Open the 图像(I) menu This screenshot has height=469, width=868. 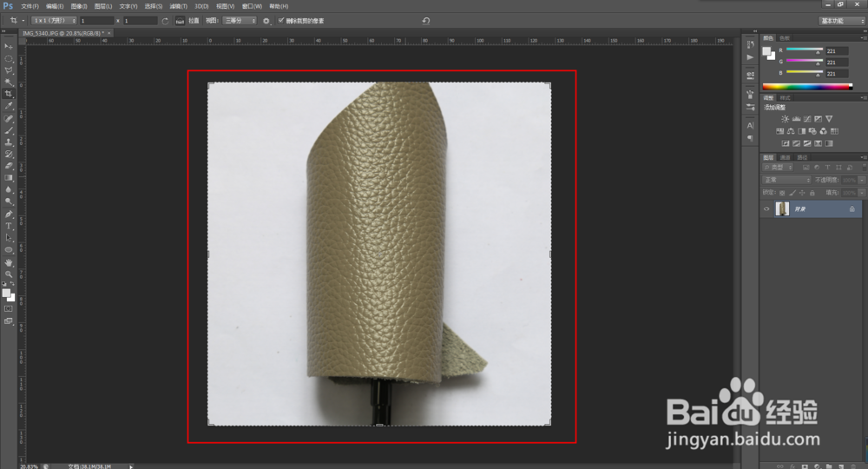pyautogui.click(x=79, y=6)
